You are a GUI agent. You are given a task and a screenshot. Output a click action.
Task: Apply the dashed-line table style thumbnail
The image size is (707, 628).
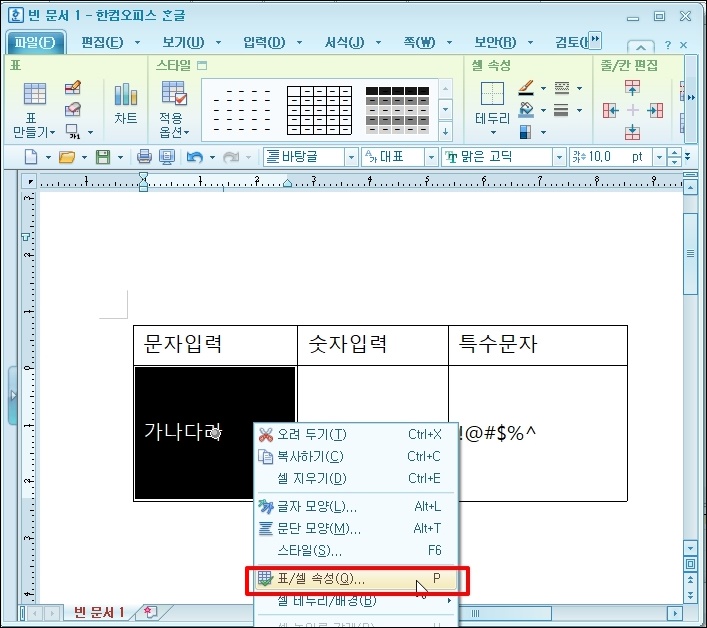[242, 110]
